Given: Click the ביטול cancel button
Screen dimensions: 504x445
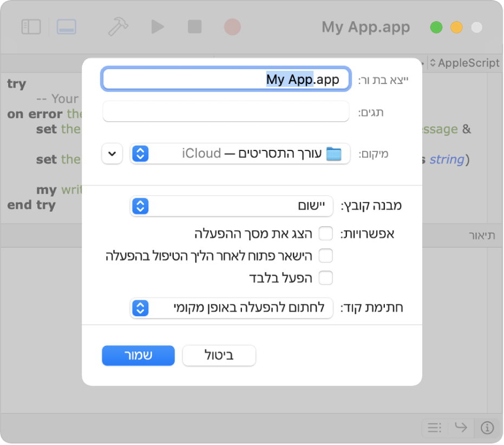Looking at the screenshot, I should coord(219,355).
